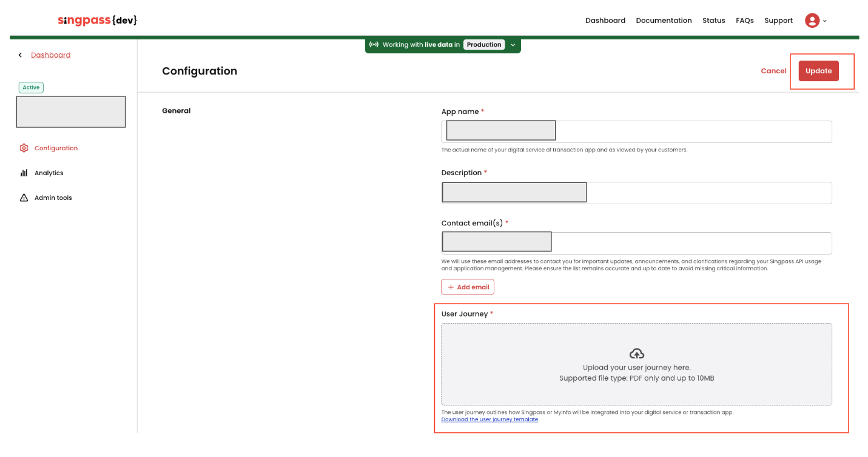Viewport: 868px width, 457px height.
Task: Click the Cancel link
Action: click(773, 71)
